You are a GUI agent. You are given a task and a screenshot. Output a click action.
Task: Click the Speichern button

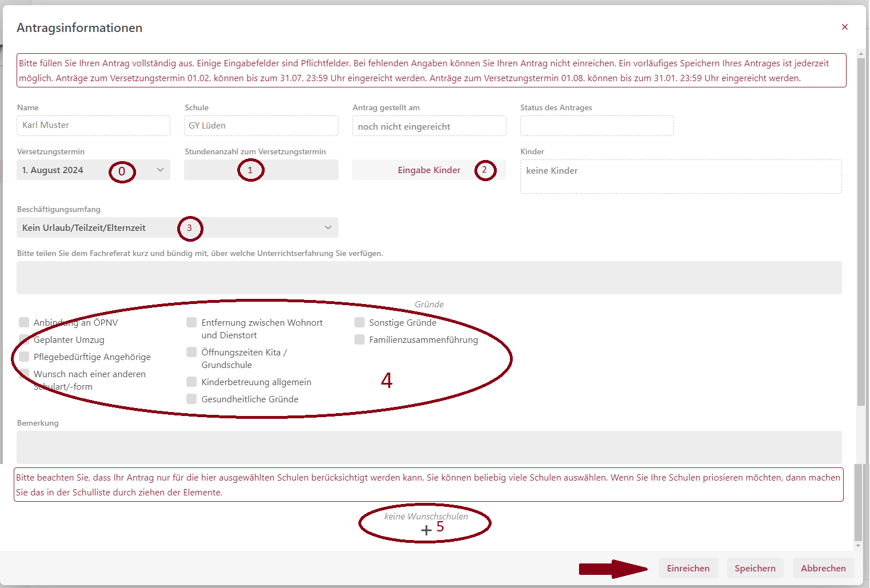pos(755,568)
